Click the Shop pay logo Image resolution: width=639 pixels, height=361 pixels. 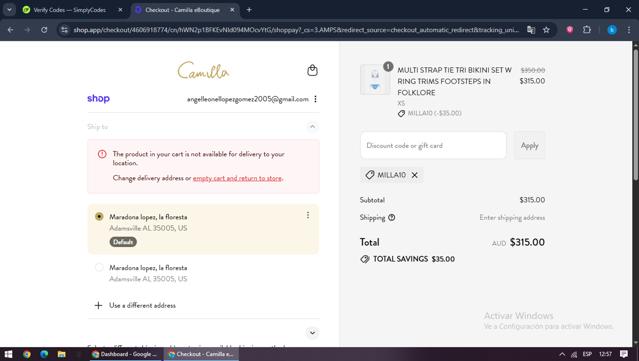click(99, 99)
